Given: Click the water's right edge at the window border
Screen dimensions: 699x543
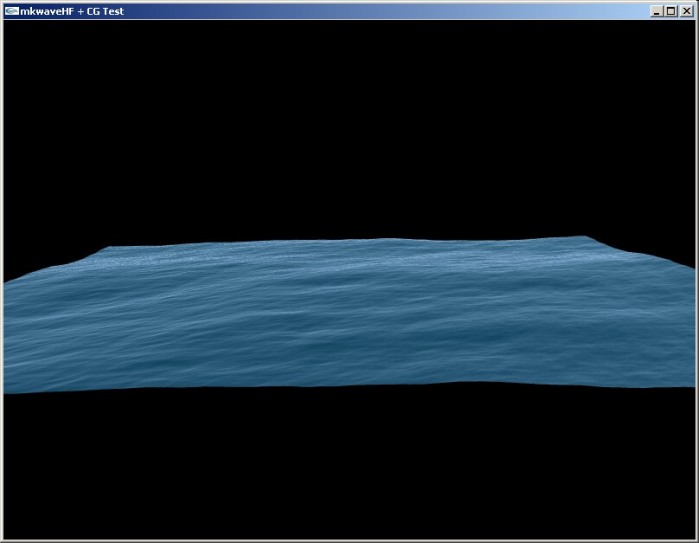Looking at the screenshot, I should click(692, 325).
